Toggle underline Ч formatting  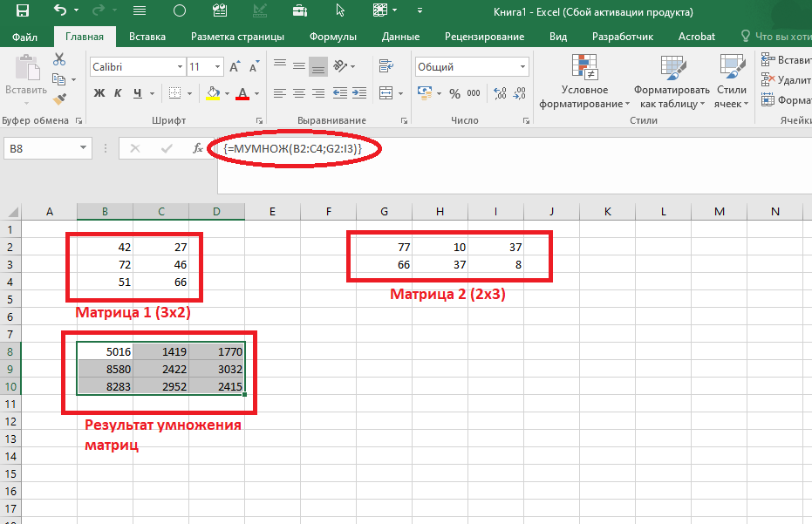coord(137,93)
